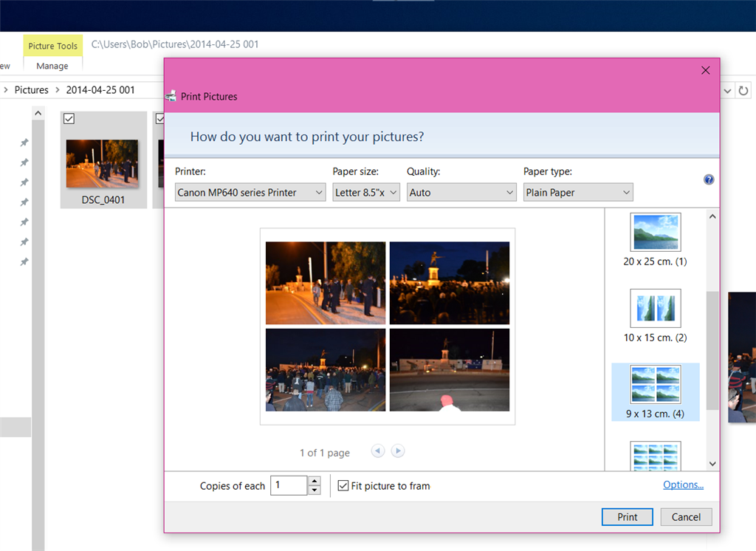This screenshot has width=756, height=551.
Task: Open the Paper type dropdown
Action: [578, 193]
